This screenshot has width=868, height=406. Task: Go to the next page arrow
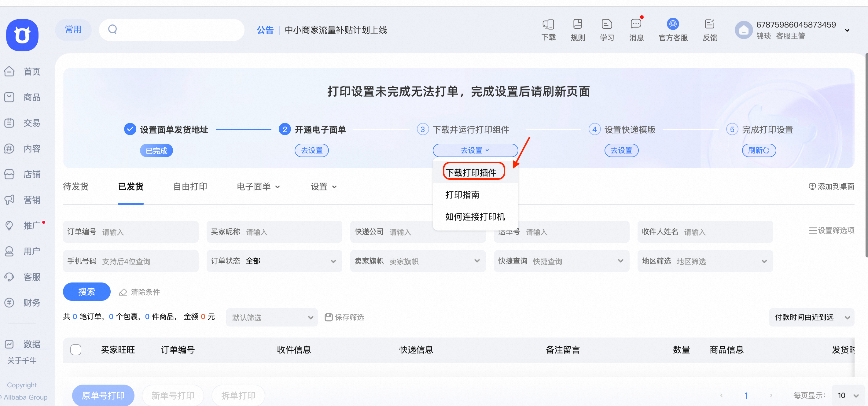771,395
